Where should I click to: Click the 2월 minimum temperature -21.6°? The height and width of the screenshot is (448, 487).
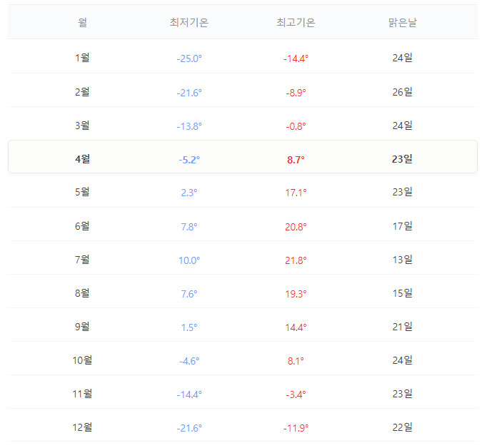(189, 93)
